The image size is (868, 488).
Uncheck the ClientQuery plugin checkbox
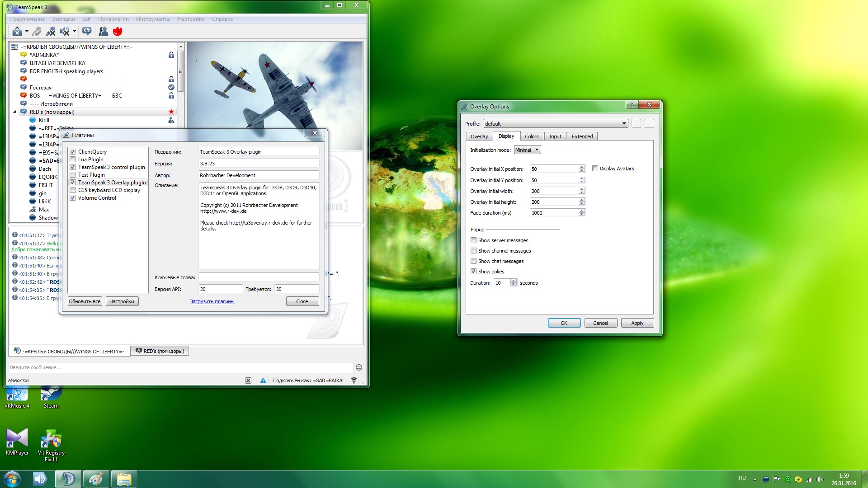pos(72,152)
